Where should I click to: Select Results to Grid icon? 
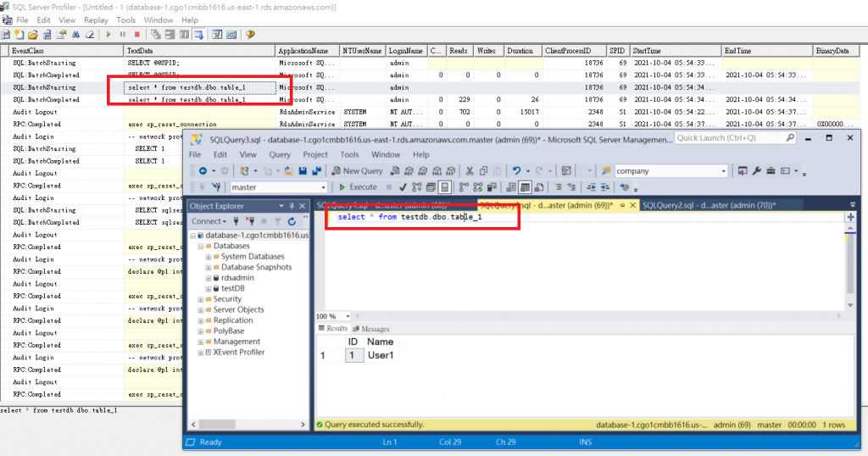click(x=525, y=187)
